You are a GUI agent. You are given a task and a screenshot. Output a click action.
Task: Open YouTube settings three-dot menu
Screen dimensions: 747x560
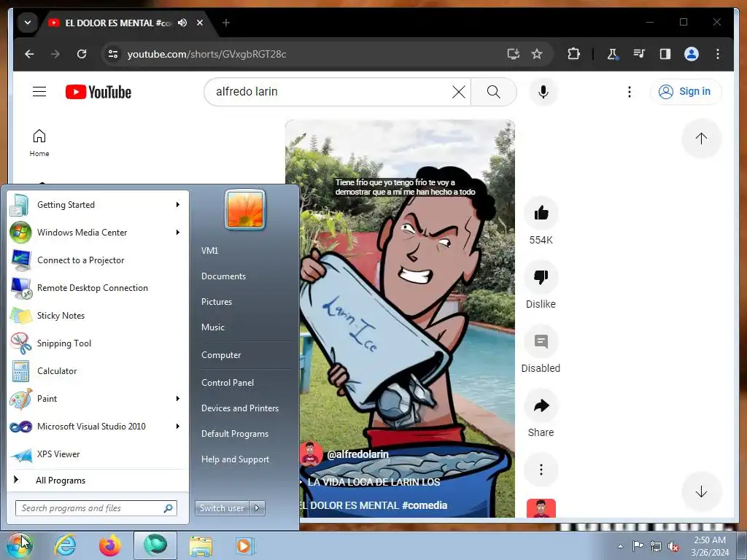coord(630,91)
